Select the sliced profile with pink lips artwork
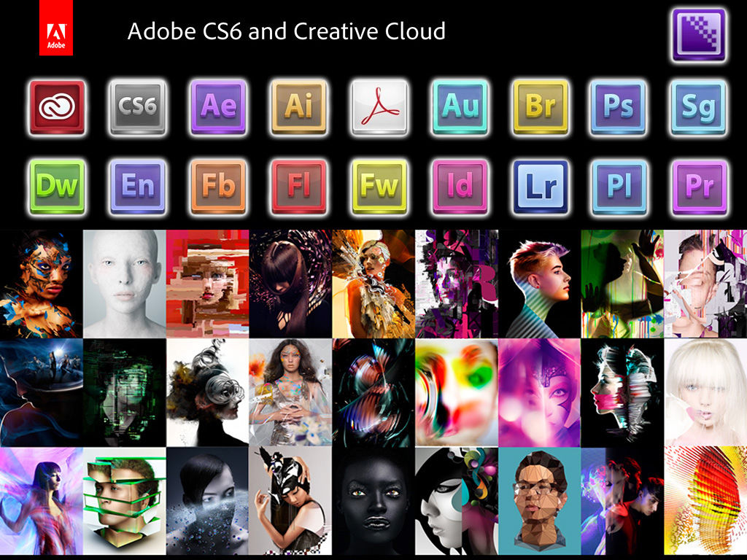Viewport: 747px width, 560px height. [x=622, y=392]
